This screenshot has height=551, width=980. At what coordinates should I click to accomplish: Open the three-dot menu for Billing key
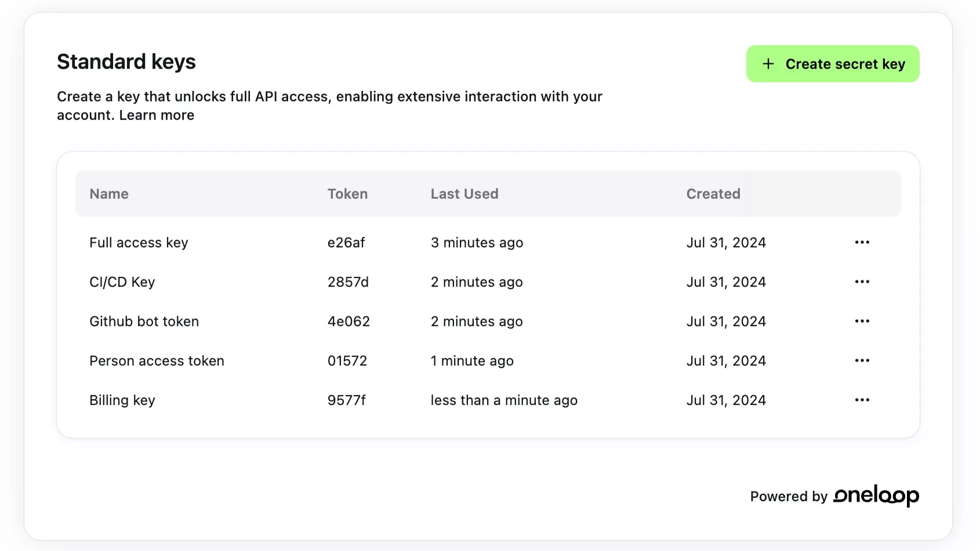click(x=862, y=400)
